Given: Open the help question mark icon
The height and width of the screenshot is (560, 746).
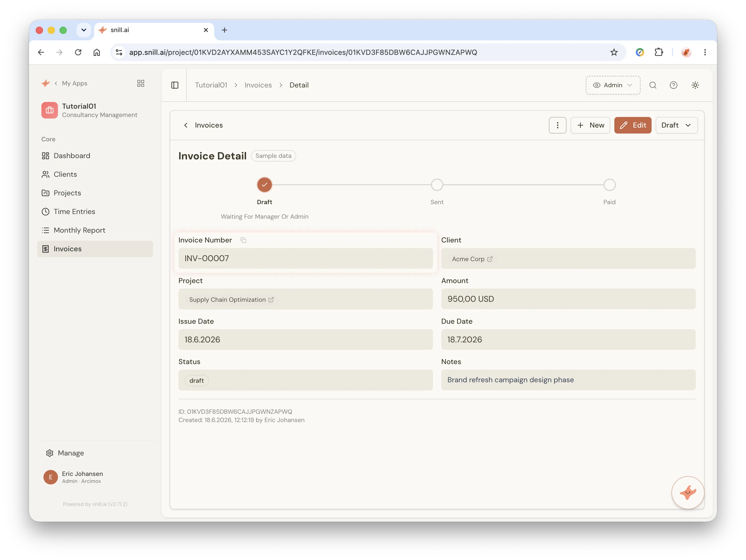Looking at the screenshot, I should 674,85.
